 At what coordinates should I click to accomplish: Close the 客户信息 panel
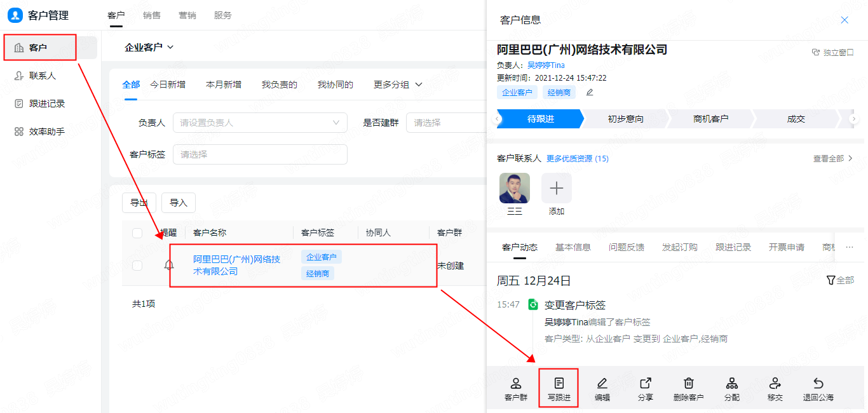pos(844,20)
